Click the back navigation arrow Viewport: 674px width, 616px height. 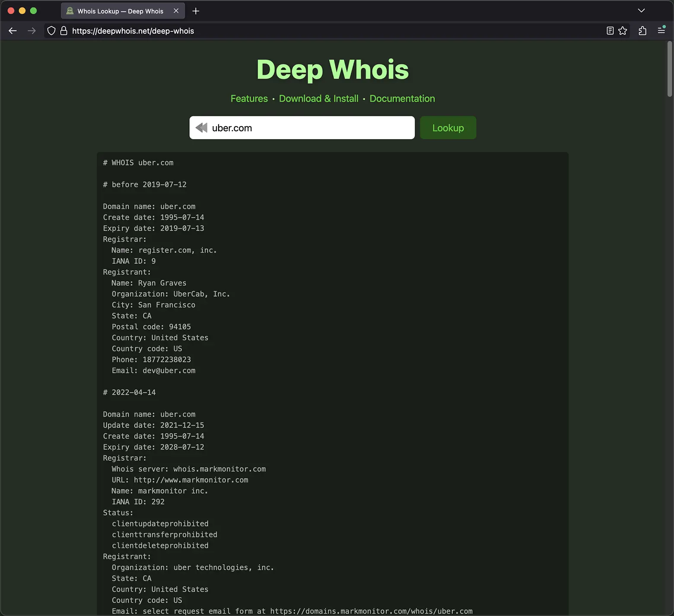pos(13,31)
